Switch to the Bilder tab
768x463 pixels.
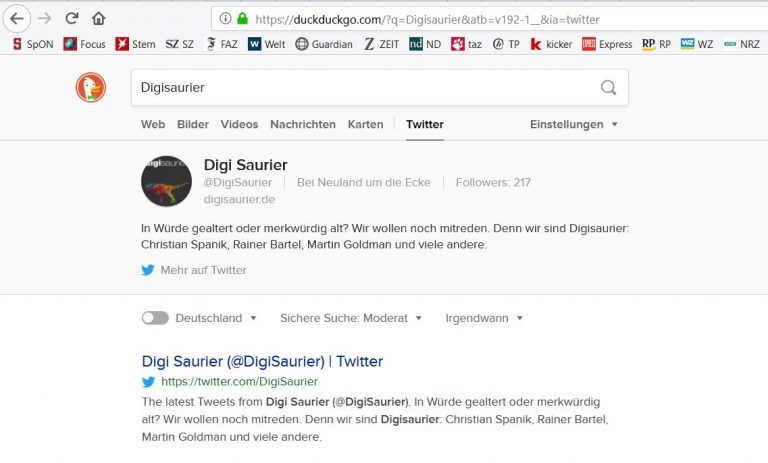[x=193, y=124]
